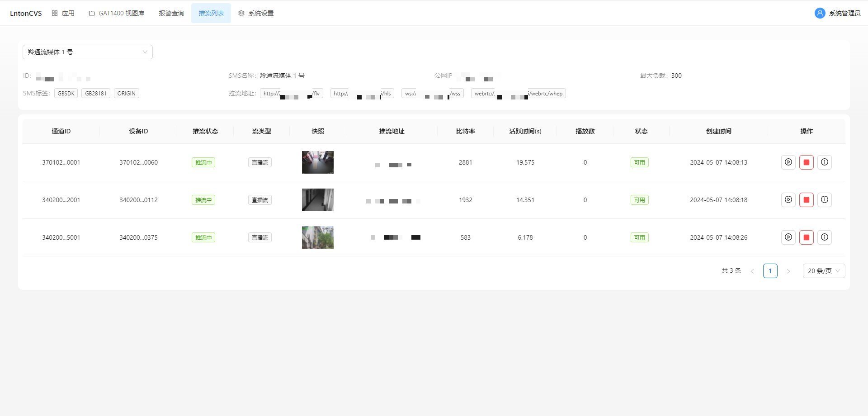The height and width of the screenshot is (416, 868).
Task: Select the GAT1400 视图库 menu item
Action: pos(116,13)
